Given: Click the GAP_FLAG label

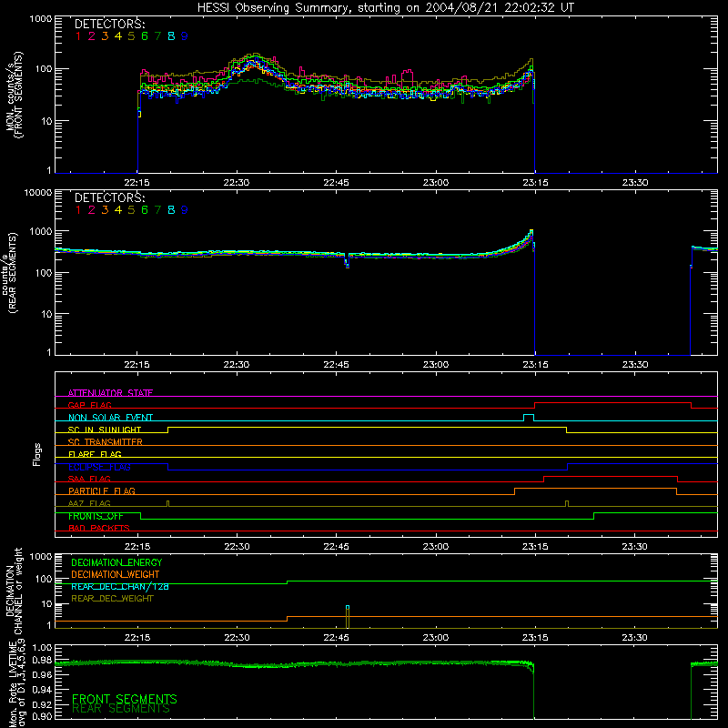Looking at the screenshot, I should pyautogui.click(x=89, y=405).
